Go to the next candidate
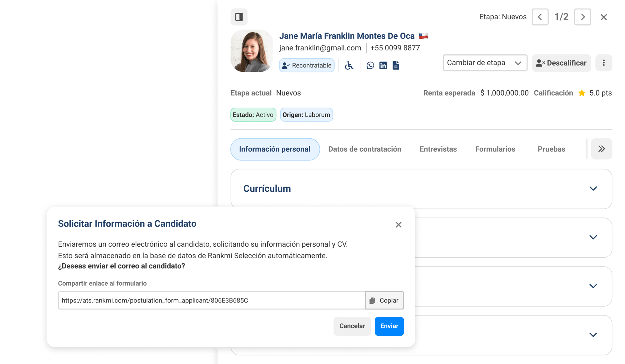 pyautogui.click(x=582, y=17)
